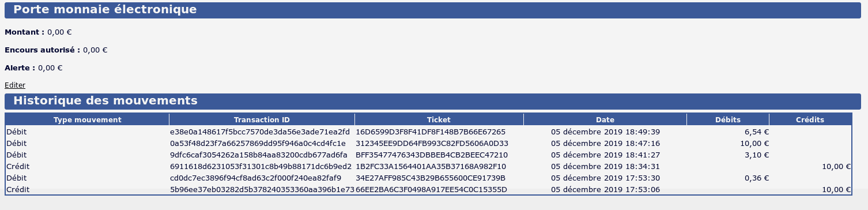Click the Porte monnaie électronique heading
Image resolution: width=868 pixels, height=210 pixels.
(105, 10)
